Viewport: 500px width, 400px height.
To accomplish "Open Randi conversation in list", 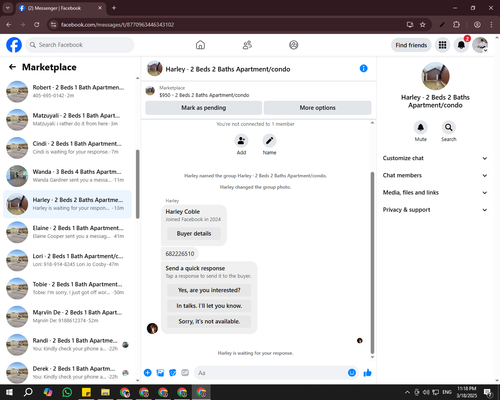I will coord(67,344).
